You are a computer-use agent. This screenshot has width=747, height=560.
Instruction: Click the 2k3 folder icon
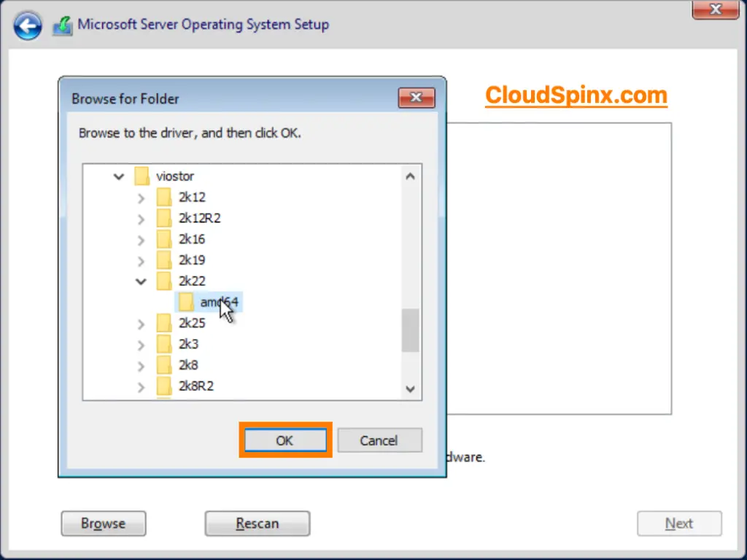coord(164,343)
